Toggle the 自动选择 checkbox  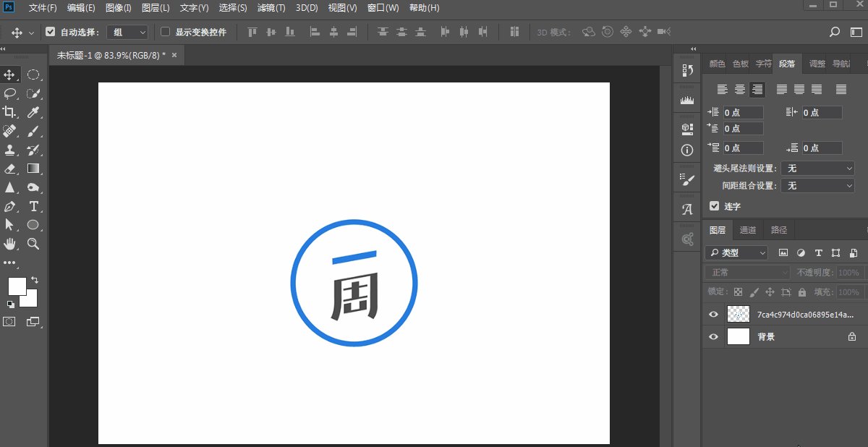click(x=50, y=32)
